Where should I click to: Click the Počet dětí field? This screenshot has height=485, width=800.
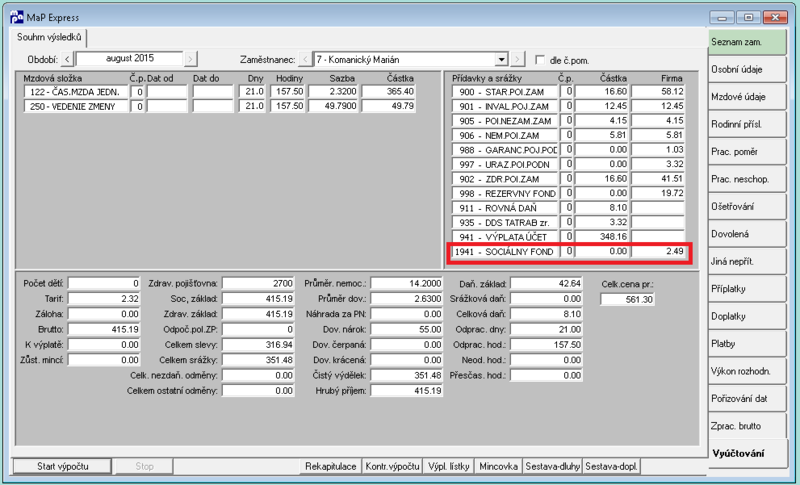click(x=104, y=283)
